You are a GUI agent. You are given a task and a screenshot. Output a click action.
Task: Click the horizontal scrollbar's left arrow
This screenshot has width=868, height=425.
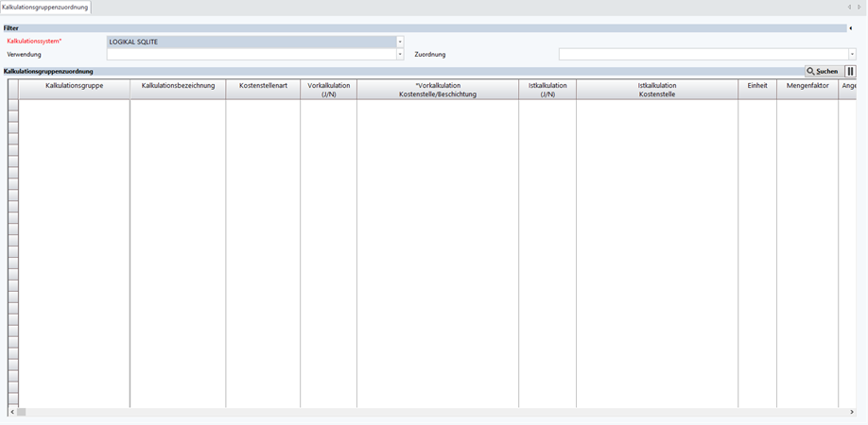12,413
